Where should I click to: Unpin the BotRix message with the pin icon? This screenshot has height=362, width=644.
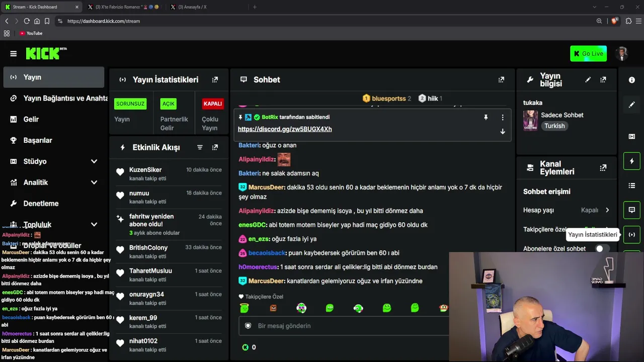click(x=486, y=117)
